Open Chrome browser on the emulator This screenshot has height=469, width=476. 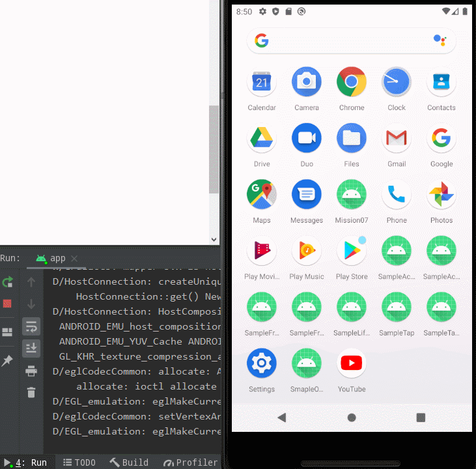click(x=351, y=82)
